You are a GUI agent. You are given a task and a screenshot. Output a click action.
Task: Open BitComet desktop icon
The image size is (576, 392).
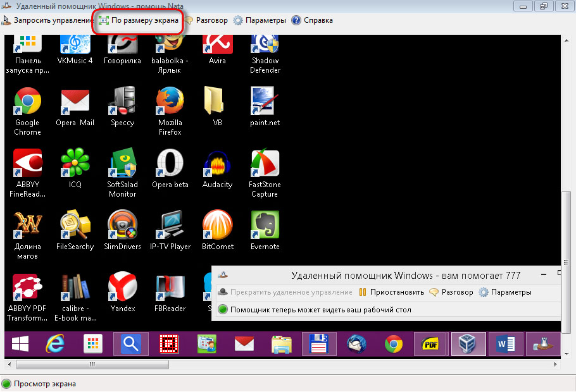point(218,231)
